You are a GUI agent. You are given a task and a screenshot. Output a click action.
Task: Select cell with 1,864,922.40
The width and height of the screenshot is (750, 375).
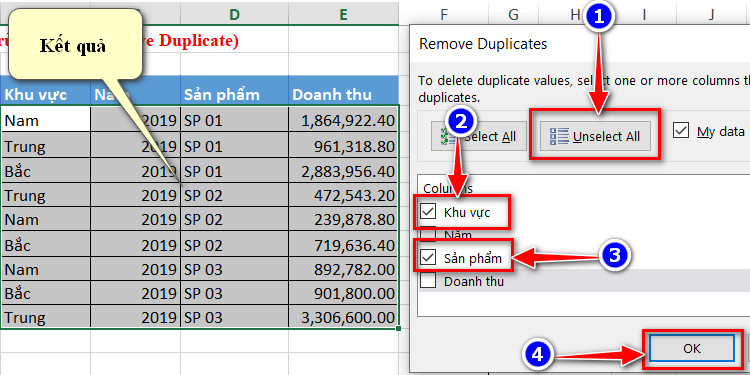(343, 120)
